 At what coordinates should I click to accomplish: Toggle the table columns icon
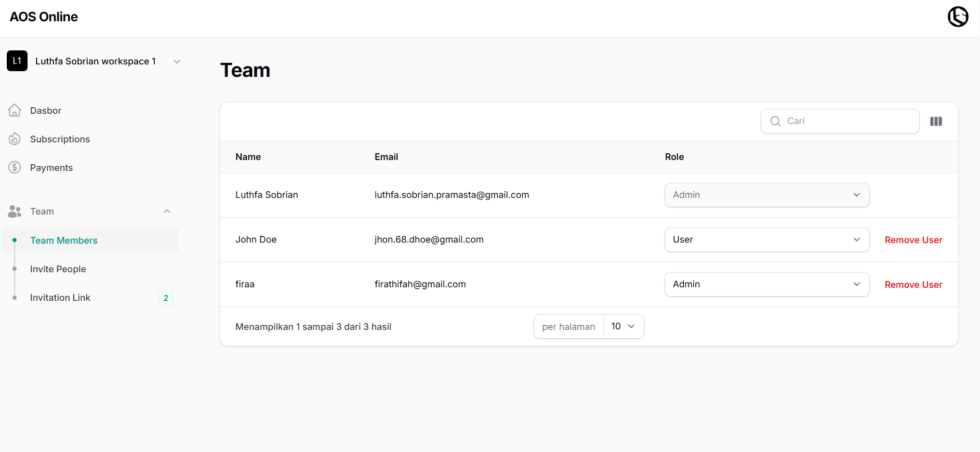(936, 122)
